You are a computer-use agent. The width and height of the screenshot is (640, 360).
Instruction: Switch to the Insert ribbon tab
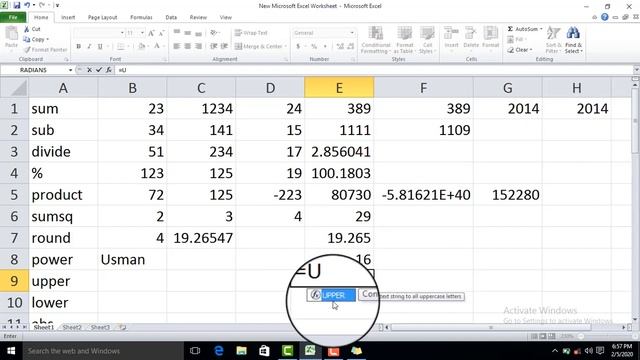(68, 17)
